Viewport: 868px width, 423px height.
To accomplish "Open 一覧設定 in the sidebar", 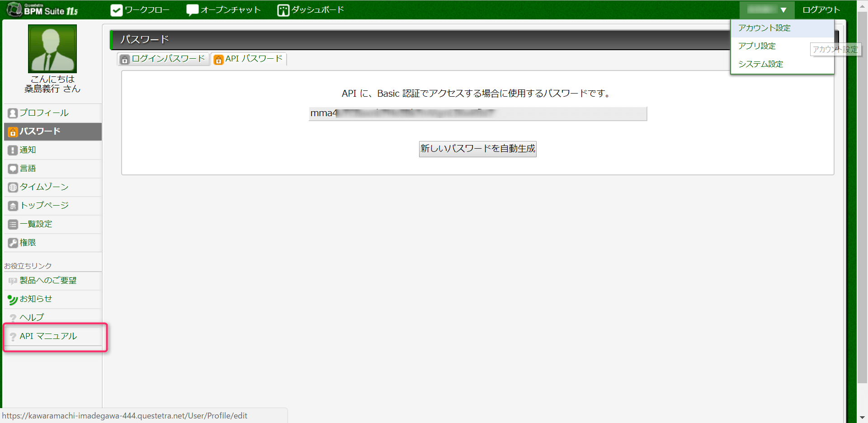I will pos(52,224).
